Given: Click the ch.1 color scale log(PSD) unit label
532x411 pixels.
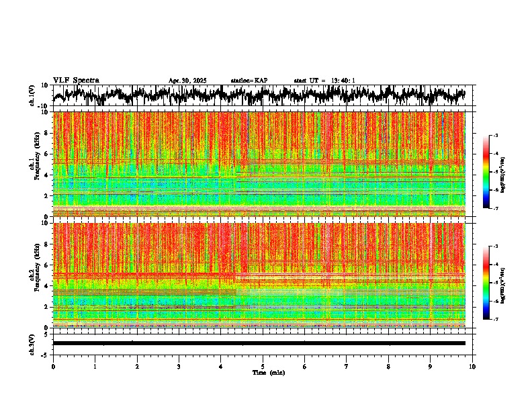Looking at the screenshot, I should pos(503,175).
